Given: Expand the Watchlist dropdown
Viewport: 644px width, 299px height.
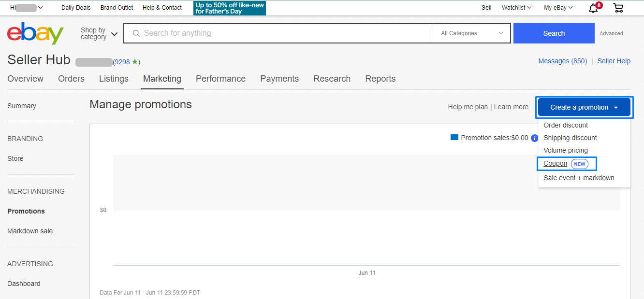Looking at the screenshot, I should click(517, 8).
